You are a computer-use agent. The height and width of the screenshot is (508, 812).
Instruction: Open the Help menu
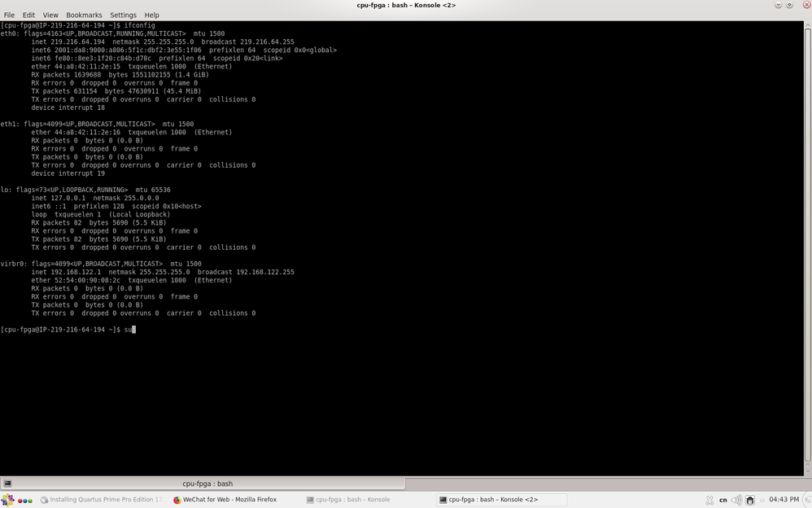151,15
